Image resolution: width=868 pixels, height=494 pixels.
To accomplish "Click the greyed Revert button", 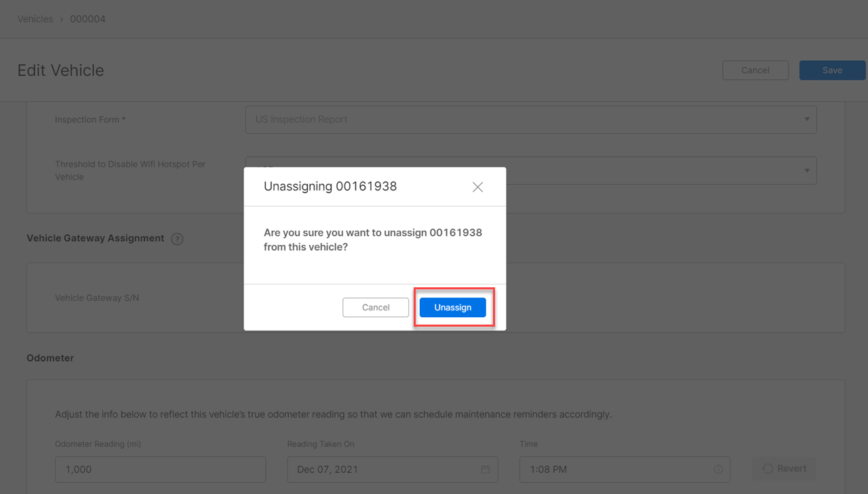I will [784, 468].
